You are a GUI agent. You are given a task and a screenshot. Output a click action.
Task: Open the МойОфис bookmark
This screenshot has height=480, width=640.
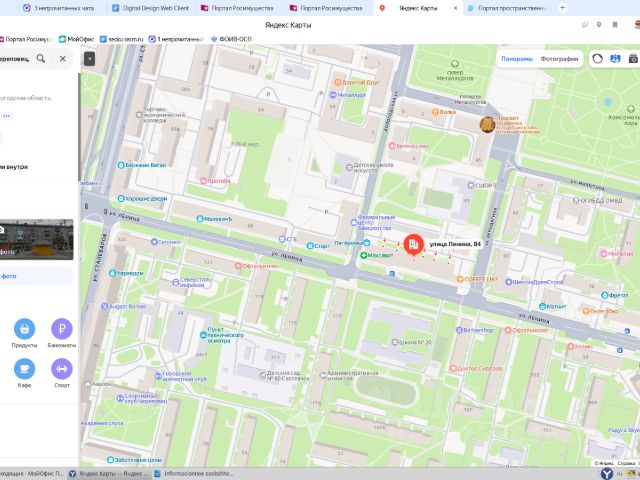pyautogui.click(x=76, y=39)
